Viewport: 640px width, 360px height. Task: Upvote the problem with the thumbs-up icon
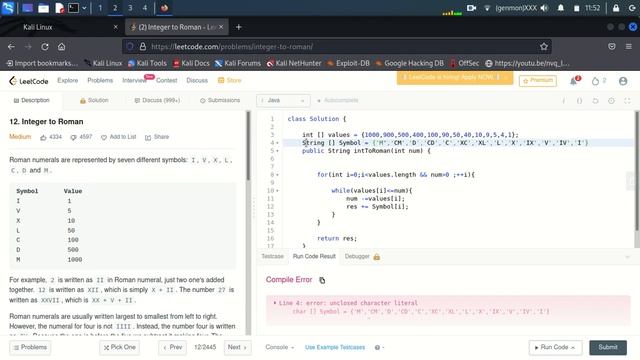click(43, 137)
